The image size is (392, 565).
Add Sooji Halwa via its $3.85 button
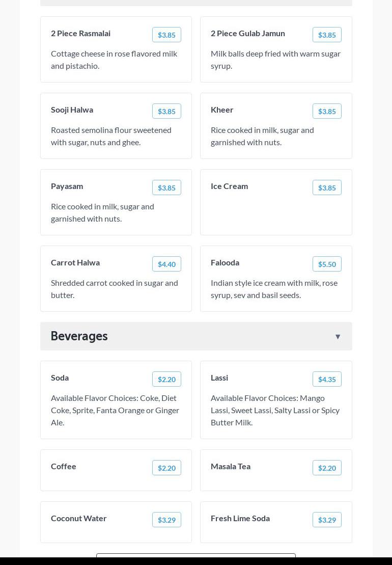[166, 112]
